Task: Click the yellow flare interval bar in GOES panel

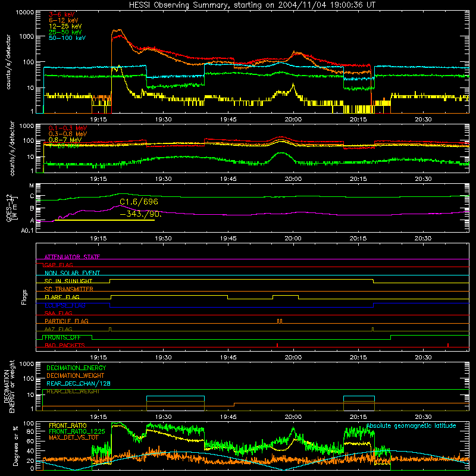Action: [105, 220]
